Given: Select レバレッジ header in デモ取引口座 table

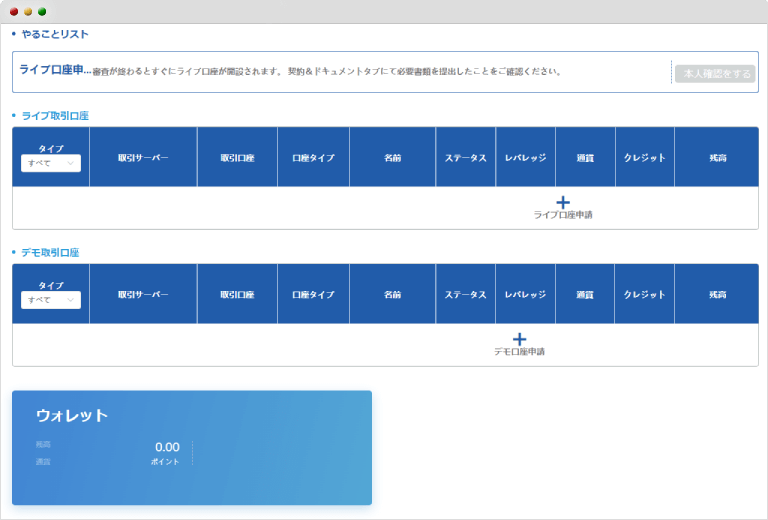Looking at the screenshot, I should (x=526, y=294).
